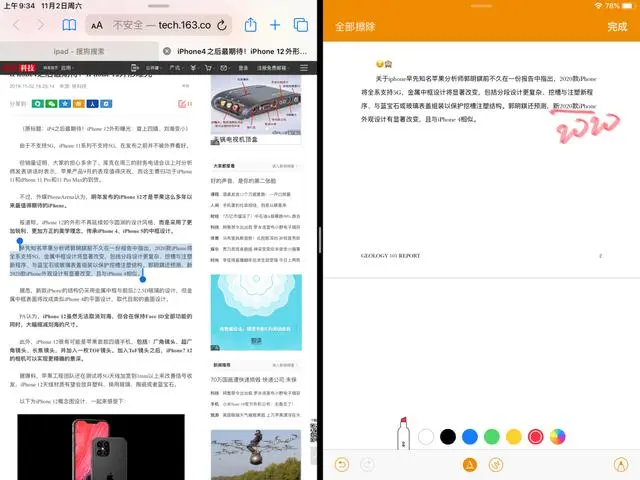Select the orange pen drawing tool
The width and height of the screenshot is (640, 480).
(467, 465)
